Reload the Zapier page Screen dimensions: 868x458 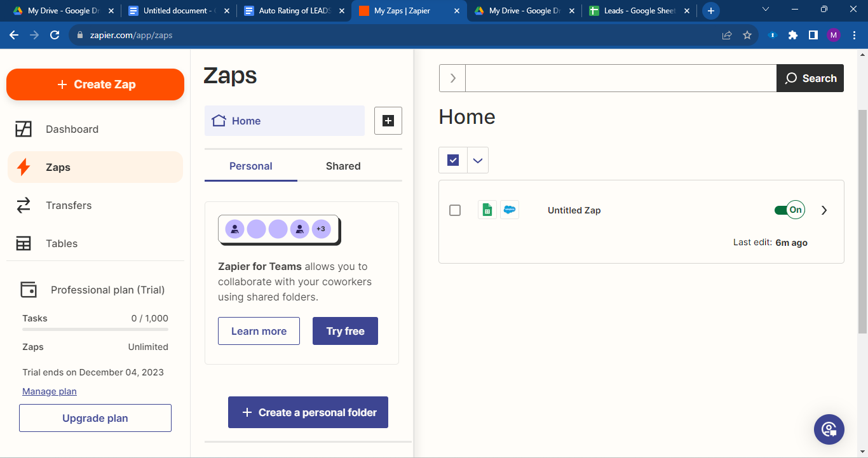(x=55, y=35)
